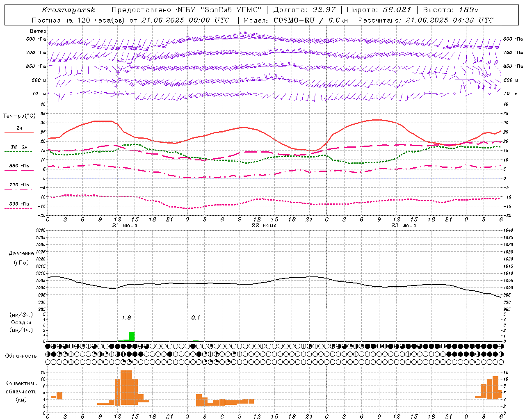
Task: Click the '700 гПа' temperature legend entry
Action: pos(19,185)
